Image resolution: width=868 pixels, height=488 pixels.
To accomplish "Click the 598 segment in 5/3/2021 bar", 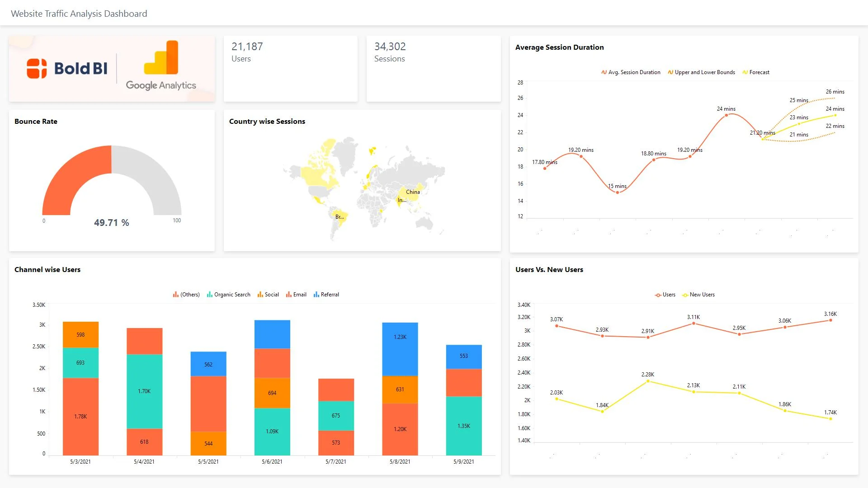I will [80, 335].
